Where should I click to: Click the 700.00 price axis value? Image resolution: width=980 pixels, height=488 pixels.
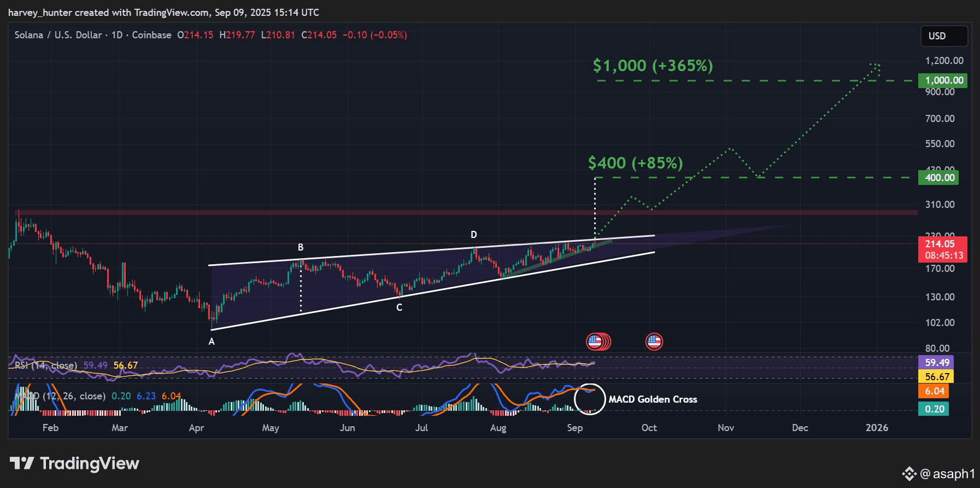tap(940, 119)
